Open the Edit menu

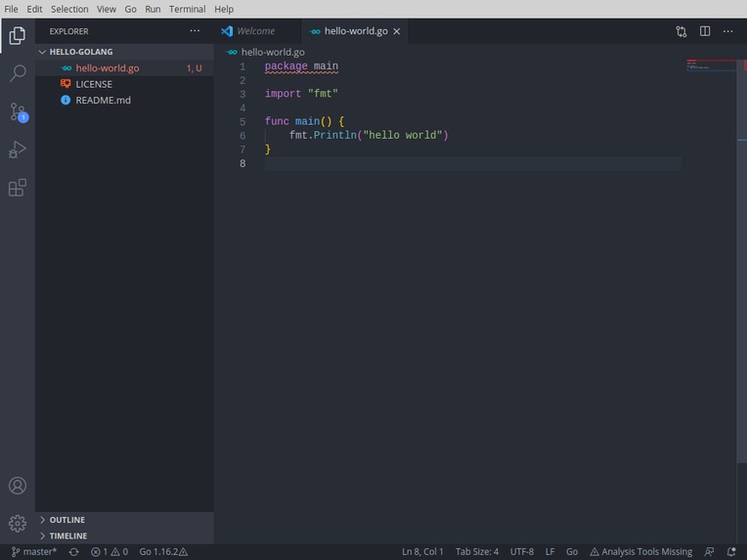click(34, 9)
